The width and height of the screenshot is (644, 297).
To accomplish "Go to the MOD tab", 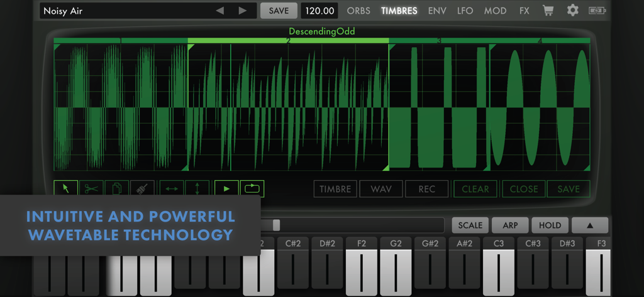I will pos(495,11).
